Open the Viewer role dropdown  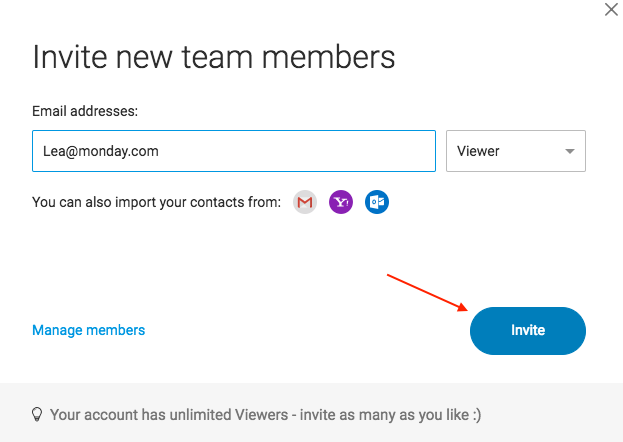[516, 151]
